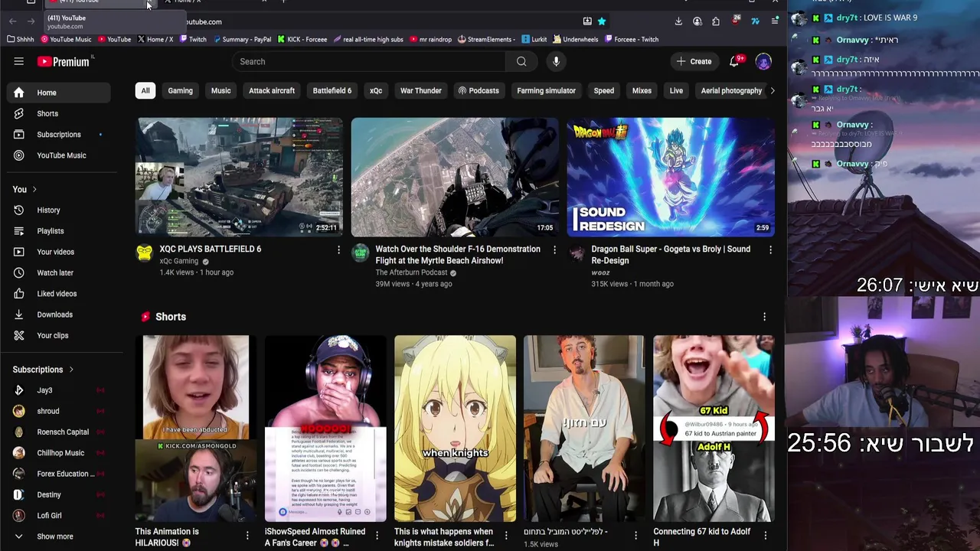Open xQc Gaming channel avatar
This screenshot has width=980, height=551.
click(x=145, y=253)
